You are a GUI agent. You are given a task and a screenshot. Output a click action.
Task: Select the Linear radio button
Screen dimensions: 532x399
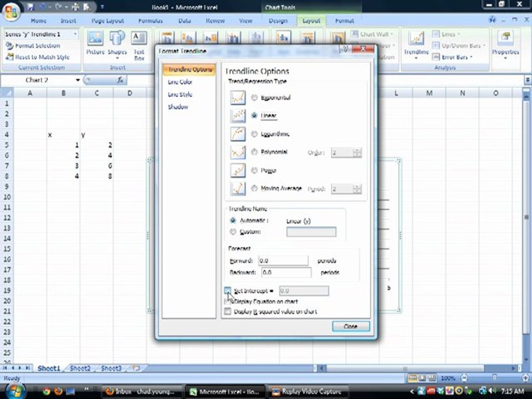point(254,115)
